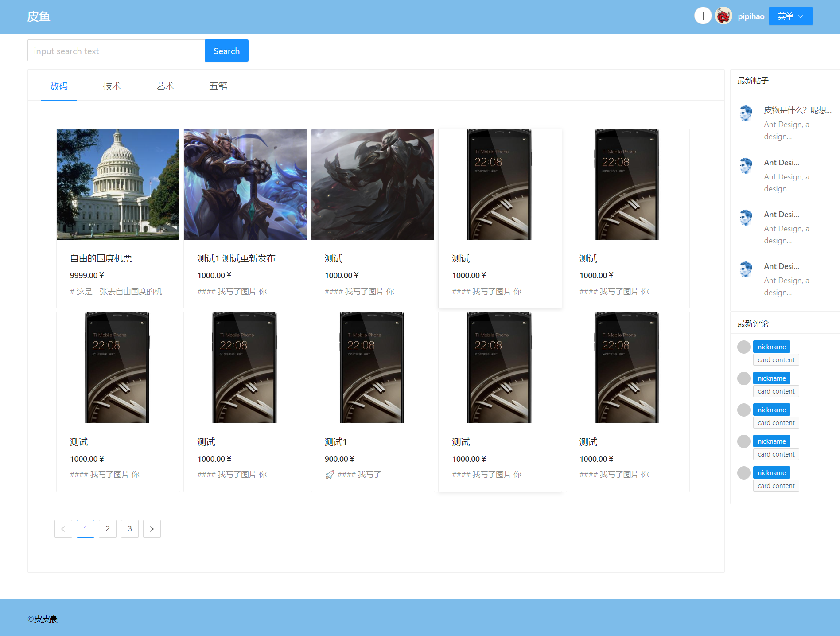Click the 900.00 ¥ price
Image resolution: width=840 pixels, height=636 pixels.
[339, 459]
